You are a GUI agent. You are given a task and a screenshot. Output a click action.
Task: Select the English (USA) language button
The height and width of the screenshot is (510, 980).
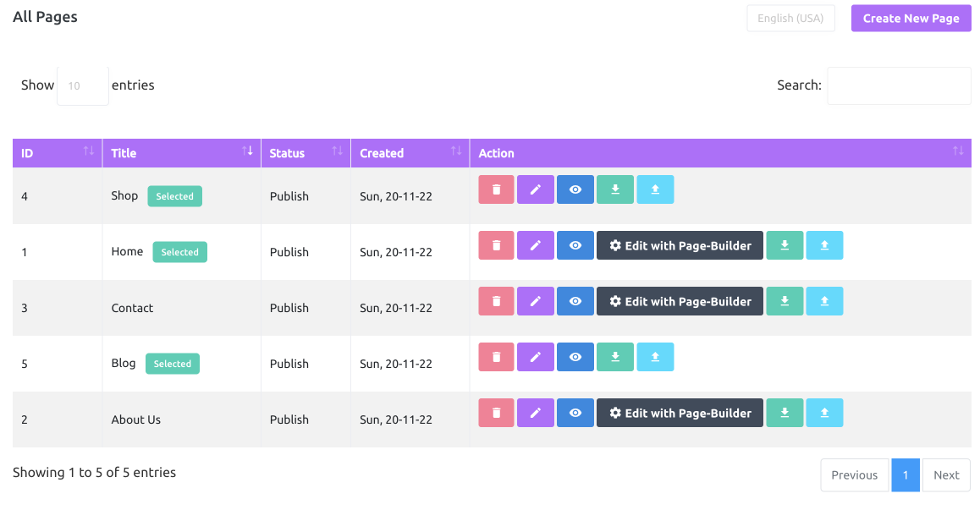tap(790, 18)
